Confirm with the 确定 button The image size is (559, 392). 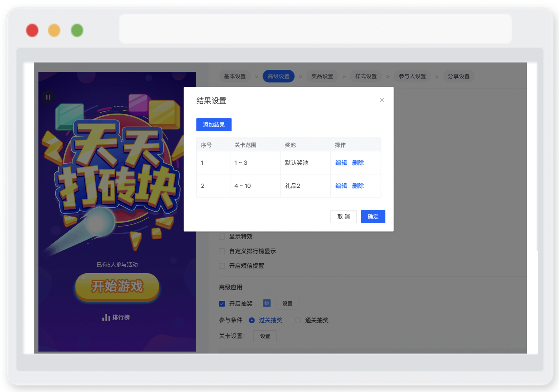(373, 217)
